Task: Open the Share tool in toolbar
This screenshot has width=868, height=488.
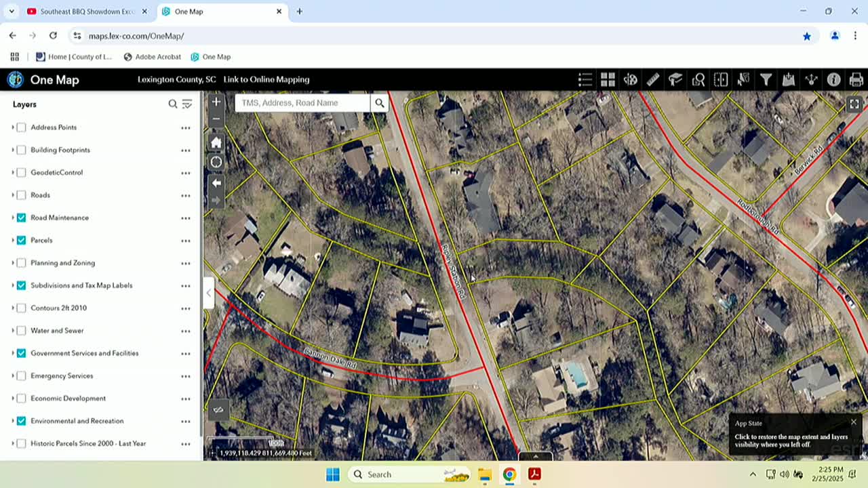Action: (x=811, y=80)
